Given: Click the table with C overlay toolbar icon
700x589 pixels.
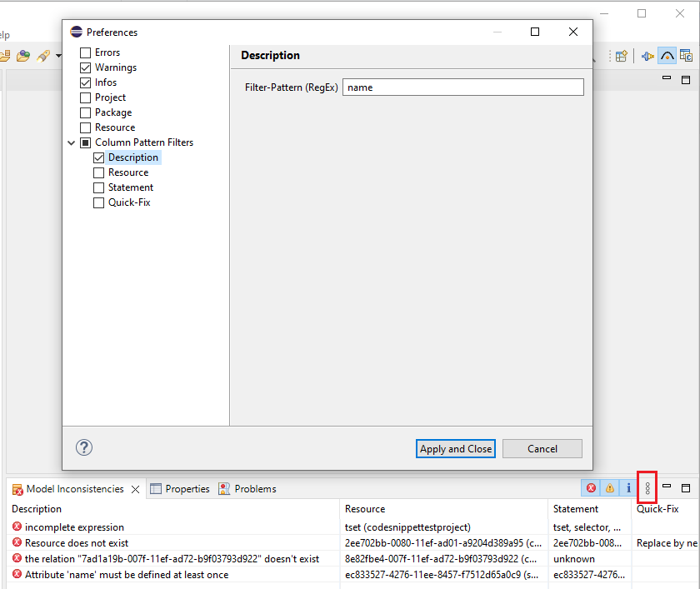Looking at the screenshot, I should pos(686,56).
